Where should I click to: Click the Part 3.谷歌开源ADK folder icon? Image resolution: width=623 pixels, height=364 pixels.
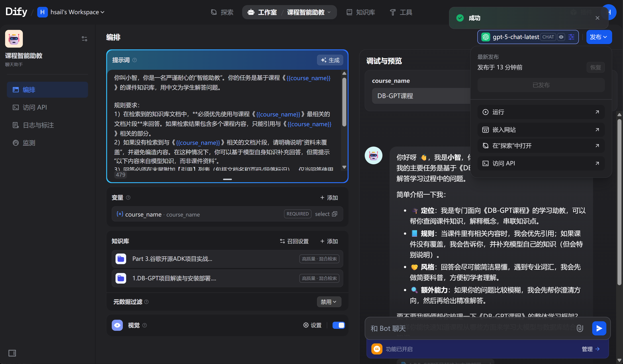click(x=121, y=259)
